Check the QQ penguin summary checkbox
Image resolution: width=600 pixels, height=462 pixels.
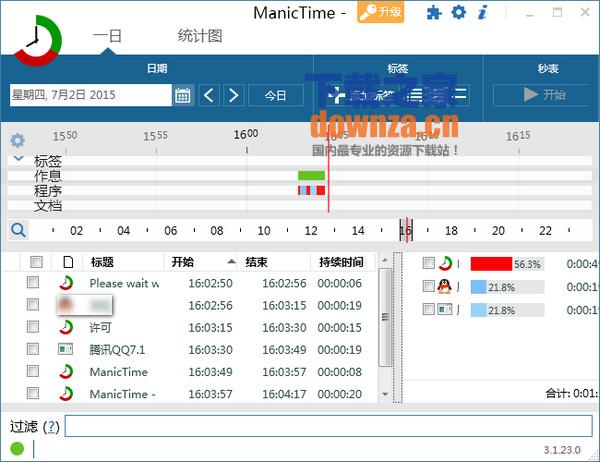click(429, 286)
